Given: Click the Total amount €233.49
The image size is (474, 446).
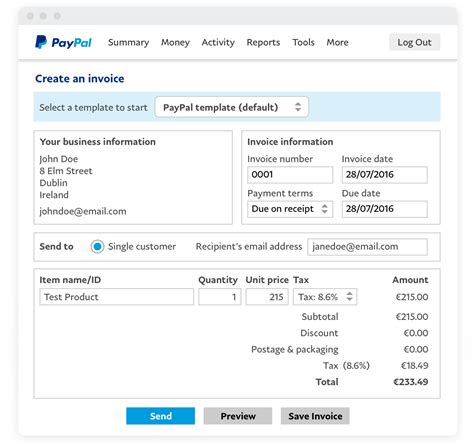Looking at the screenshot, I should click(x=411, y=382).
